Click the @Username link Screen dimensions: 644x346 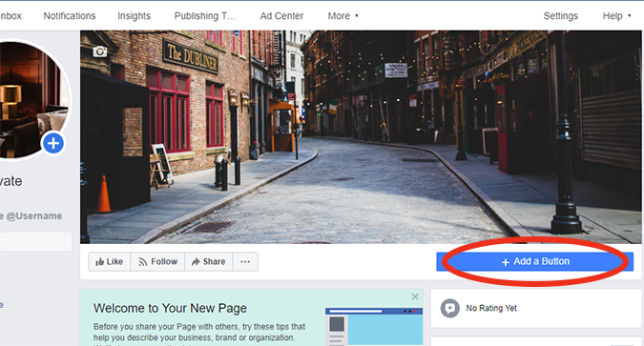(31, 215)
